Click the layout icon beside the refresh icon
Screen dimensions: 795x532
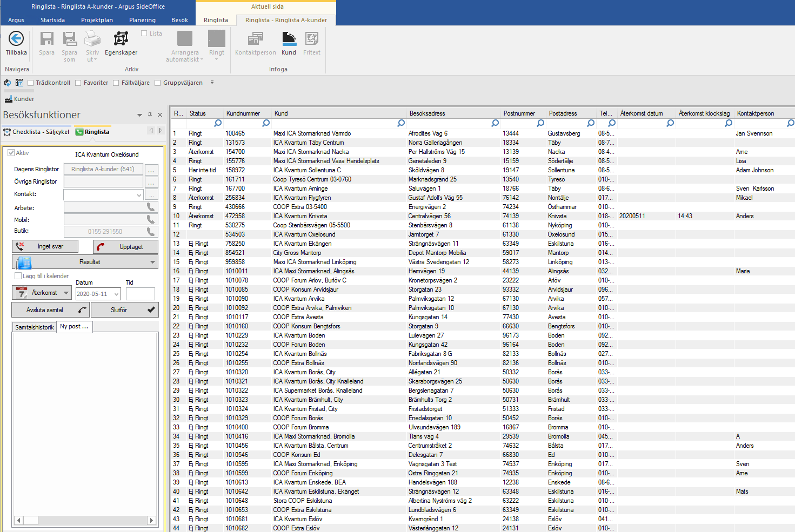tap(19, 83)
